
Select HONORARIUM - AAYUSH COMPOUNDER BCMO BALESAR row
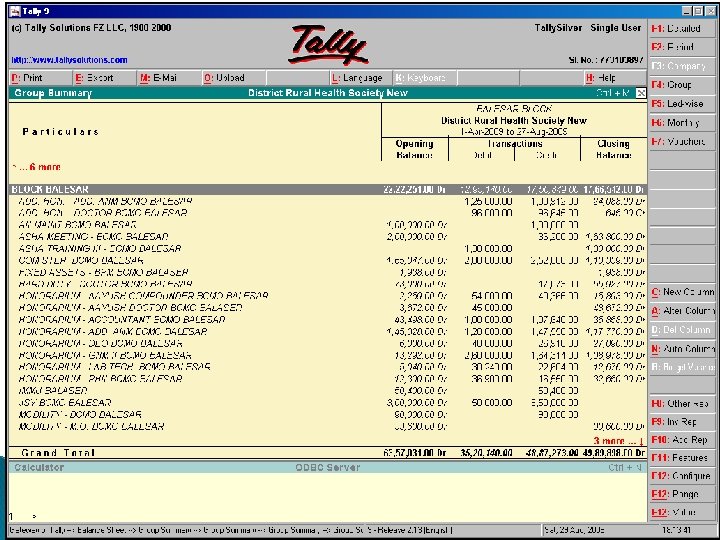tap(328, 296)
